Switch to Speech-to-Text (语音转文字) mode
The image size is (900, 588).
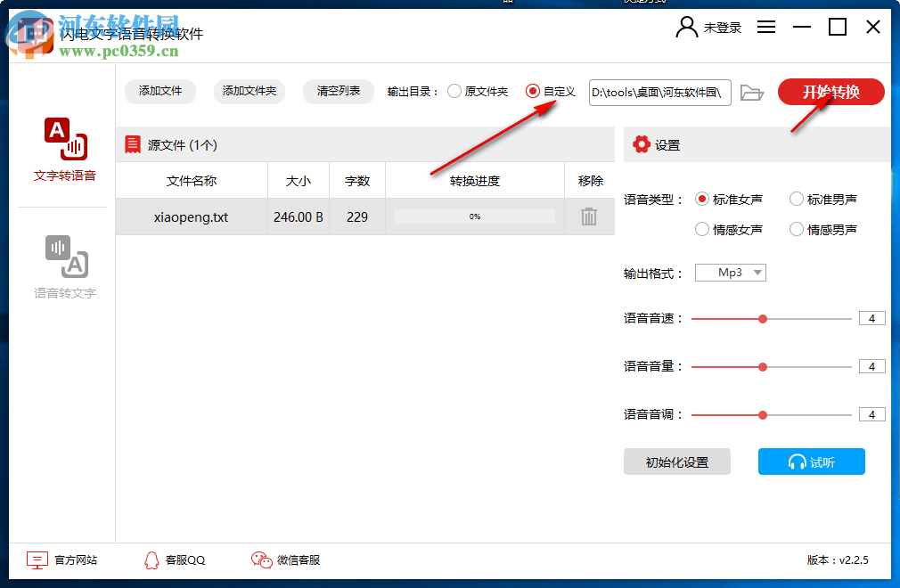[65, 267]
